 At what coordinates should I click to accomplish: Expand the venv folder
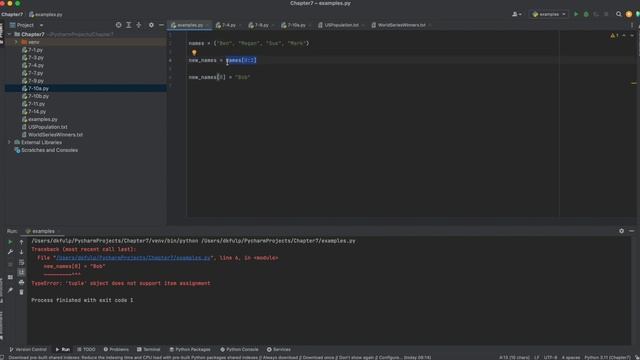tap(16, 42)
